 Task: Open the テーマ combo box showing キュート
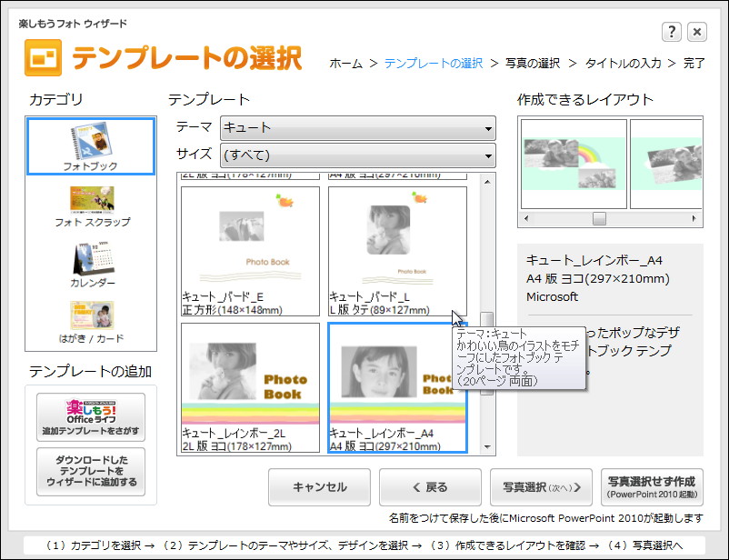pos(356,128)
